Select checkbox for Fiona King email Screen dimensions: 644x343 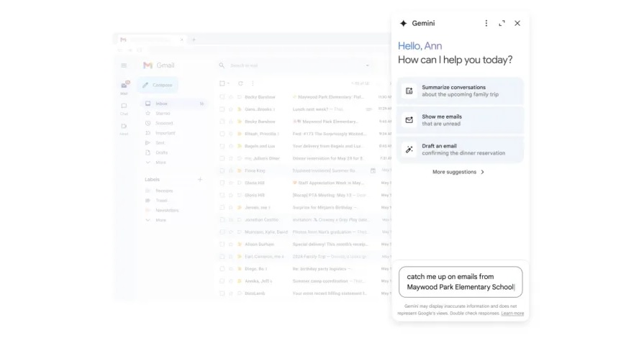[222, 170]
